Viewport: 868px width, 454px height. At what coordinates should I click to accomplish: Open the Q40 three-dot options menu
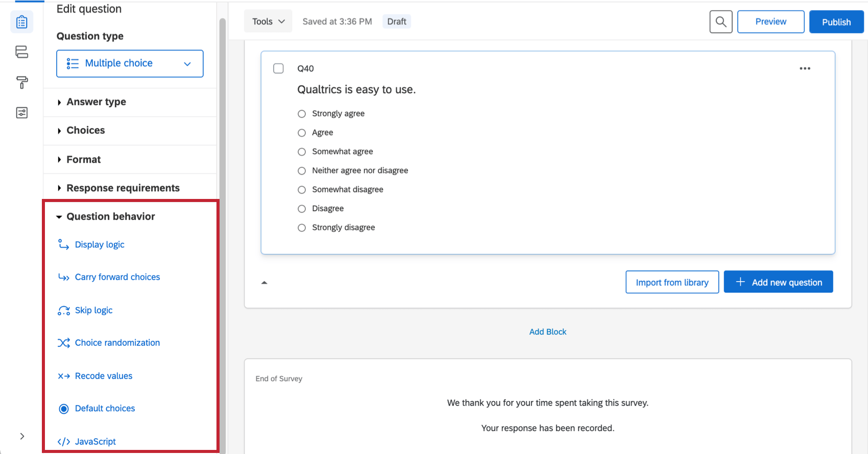pyautogui.click(x=805, y=68)
